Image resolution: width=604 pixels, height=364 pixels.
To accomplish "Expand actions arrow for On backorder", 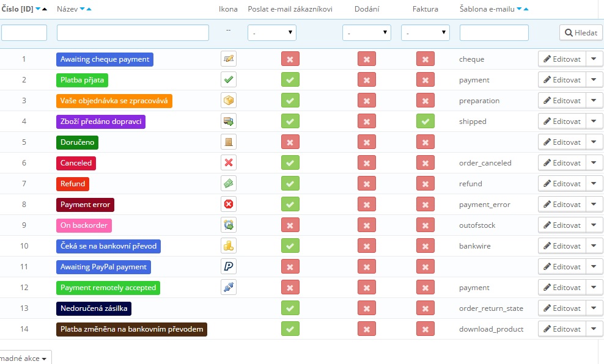I will 594,225.
